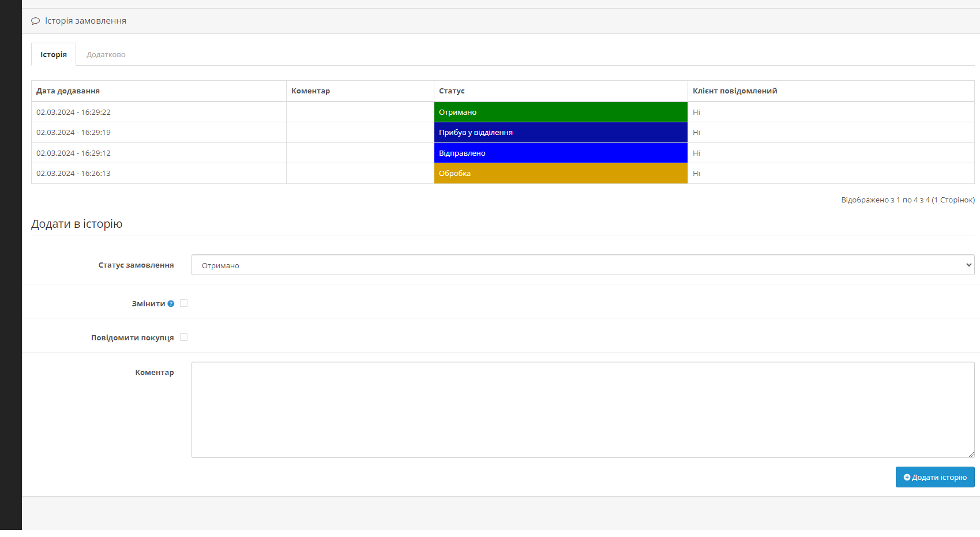The width and height of the screenshot is (980, 537).
Task: Switch to the Історія tab
Action: [54, 55]
